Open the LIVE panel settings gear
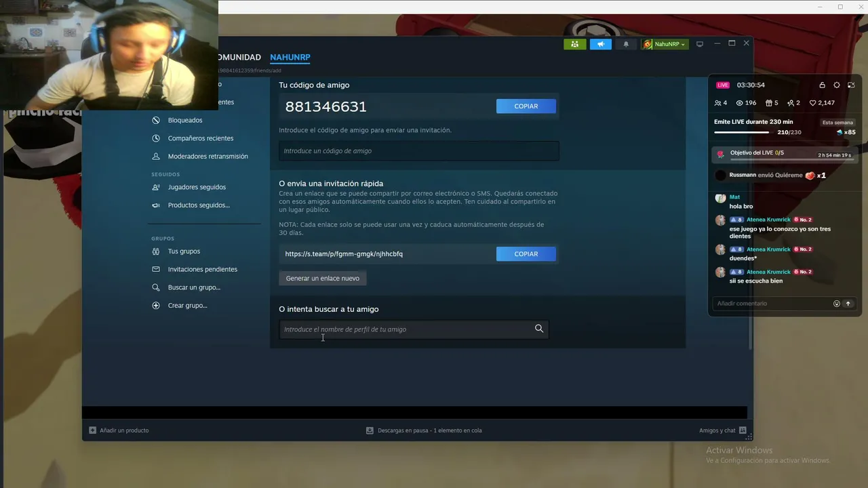Screen dimensions: 868x488 [x=837, y=85]
